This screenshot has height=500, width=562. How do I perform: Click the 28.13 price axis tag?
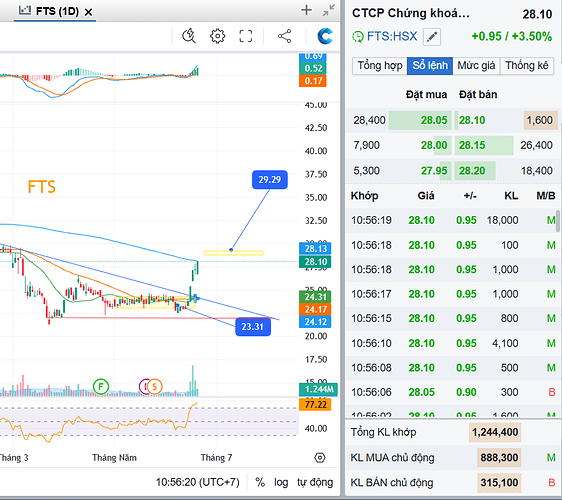[315, 248]
